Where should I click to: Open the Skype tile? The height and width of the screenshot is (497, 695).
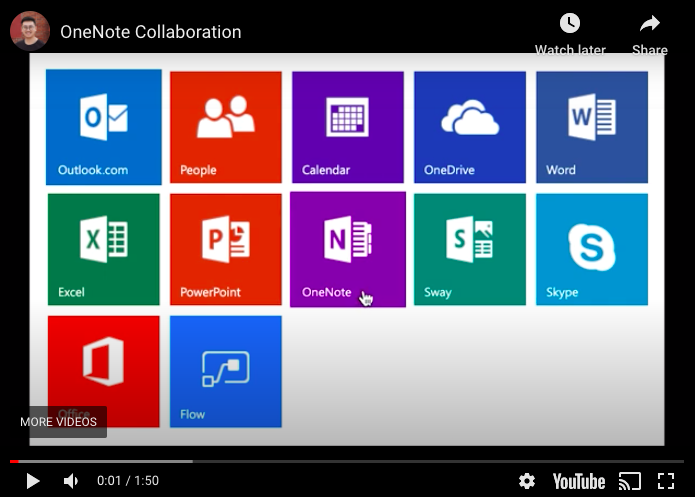pyautogui.click(x=592, y=249)
